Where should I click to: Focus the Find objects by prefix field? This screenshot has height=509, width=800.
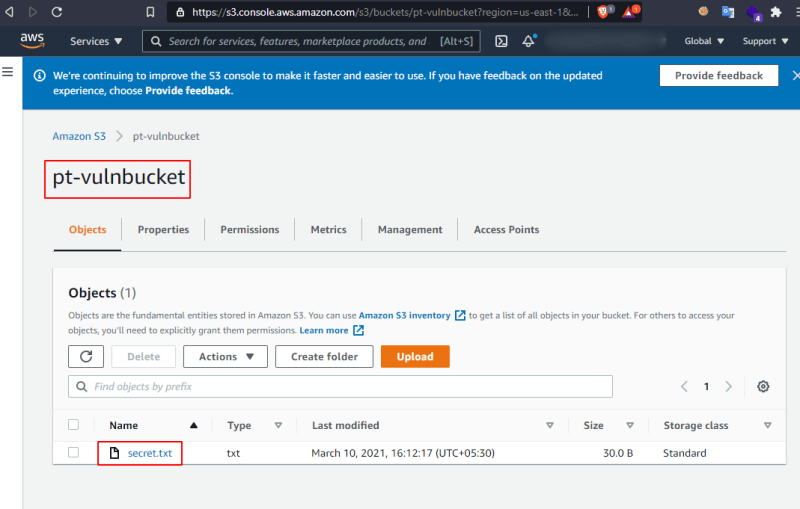click(x=340, y=387)
